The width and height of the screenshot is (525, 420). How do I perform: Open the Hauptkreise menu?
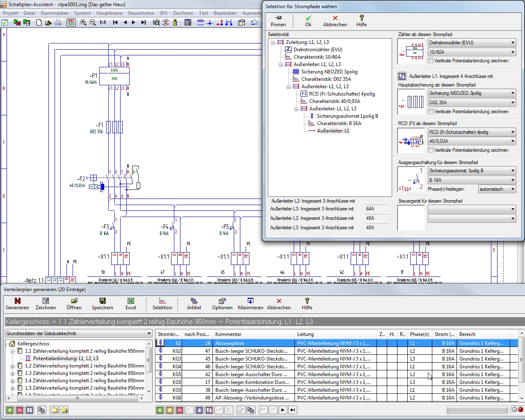pyautogui.click(x=109, y=13)
